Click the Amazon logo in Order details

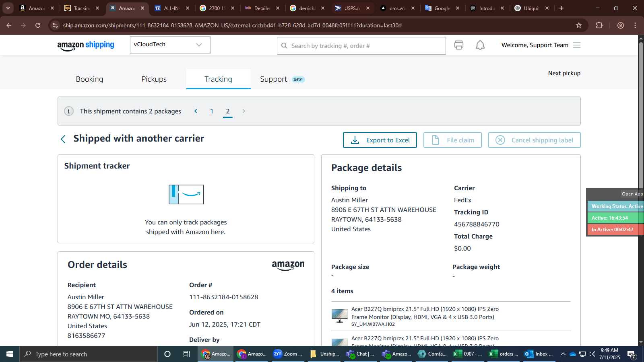click(288, 265)
